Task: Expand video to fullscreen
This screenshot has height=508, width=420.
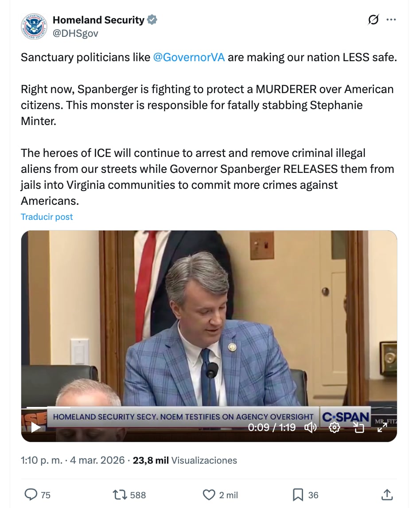Action: (382, 428)
